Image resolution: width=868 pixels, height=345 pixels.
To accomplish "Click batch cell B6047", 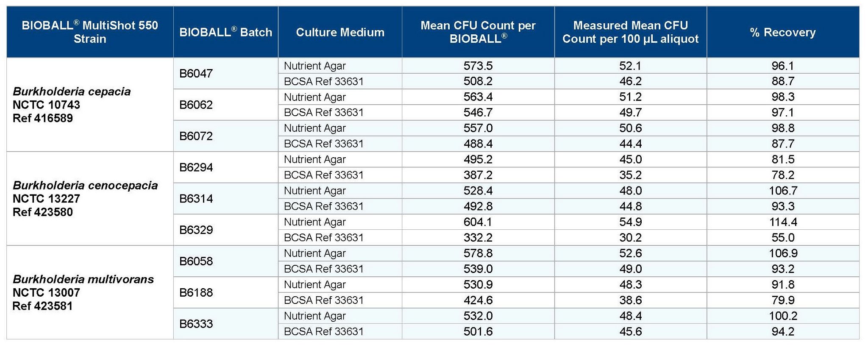I will tap(196, 73).
